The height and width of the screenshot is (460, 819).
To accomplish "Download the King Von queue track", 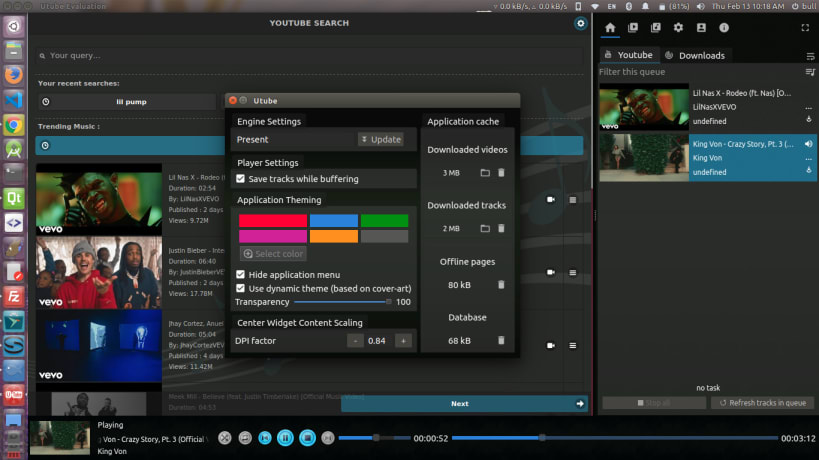I will pyautogui.click(x=809, y=170).
